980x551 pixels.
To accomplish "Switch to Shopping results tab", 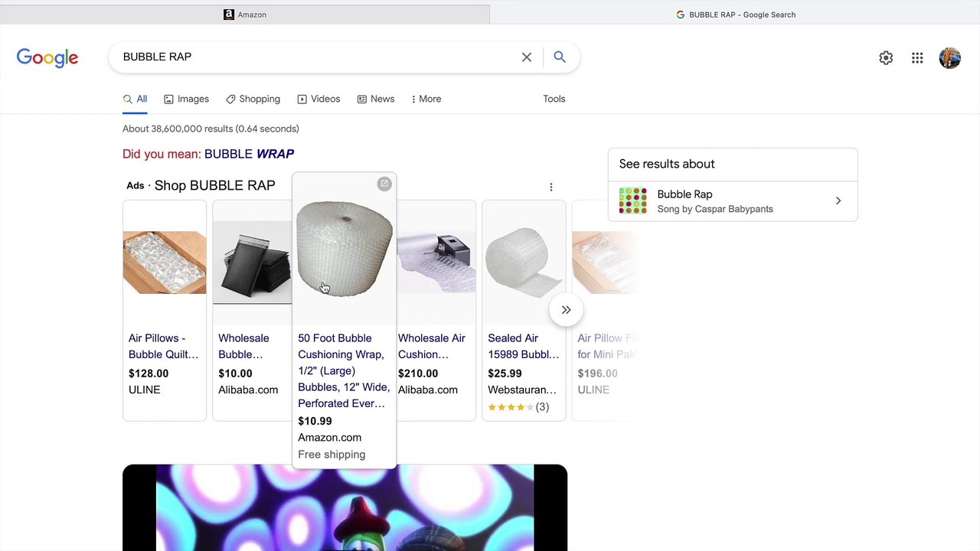I will (253, 99).
